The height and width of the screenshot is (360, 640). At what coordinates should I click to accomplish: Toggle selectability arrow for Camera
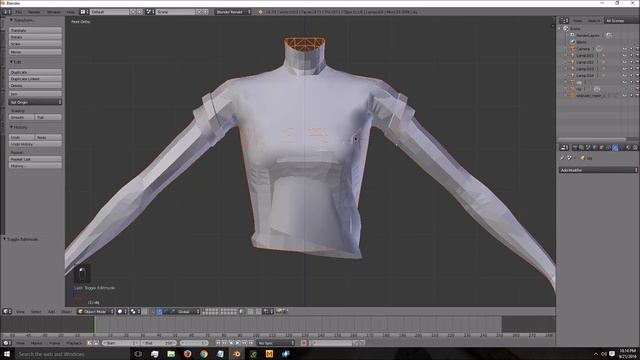631,49
